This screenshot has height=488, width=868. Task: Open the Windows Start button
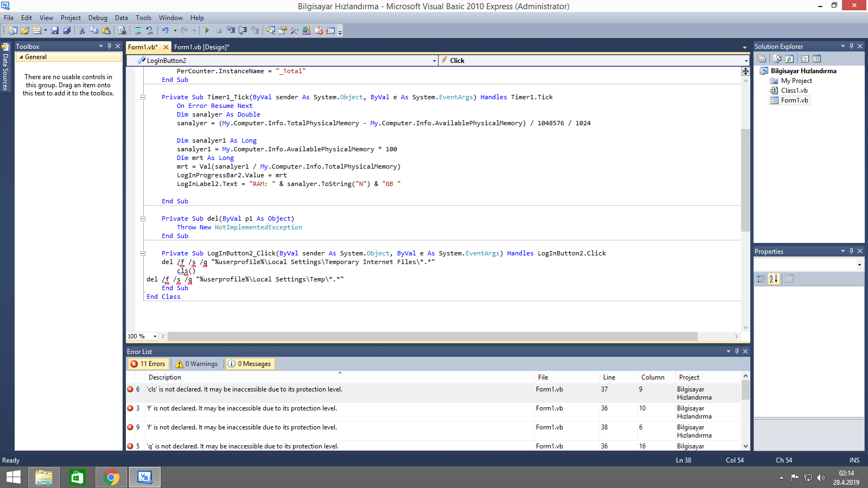14,477
